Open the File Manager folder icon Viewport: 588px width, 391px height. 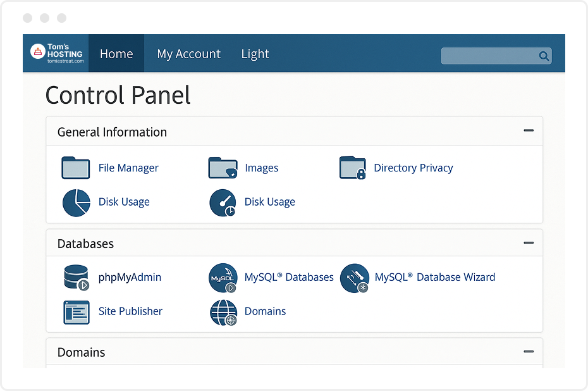point(76,168)
